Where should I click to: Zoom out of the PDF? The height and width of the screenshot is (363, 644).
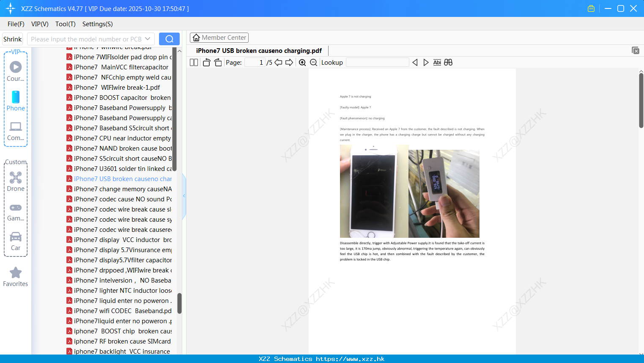[x=313, y=62]
